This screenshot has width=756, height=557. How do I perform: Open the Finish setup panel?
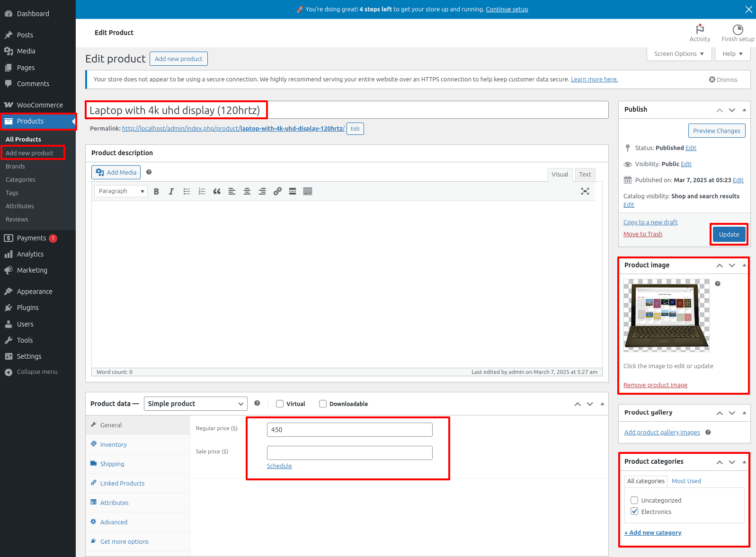(x=738, y=33)
